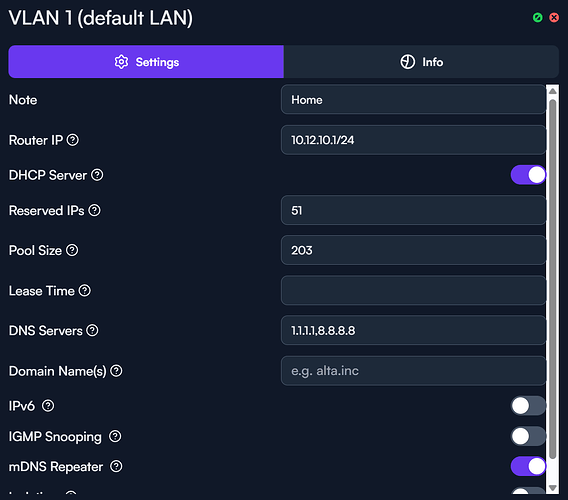
Task: Enable the IGMP Snooping toggle
Action: click(528, 436)
